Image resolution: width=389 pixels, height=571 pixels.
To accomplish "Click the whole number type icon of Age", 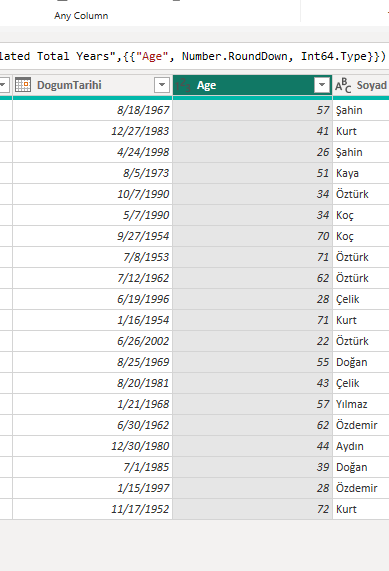I will tap(183, 85).
